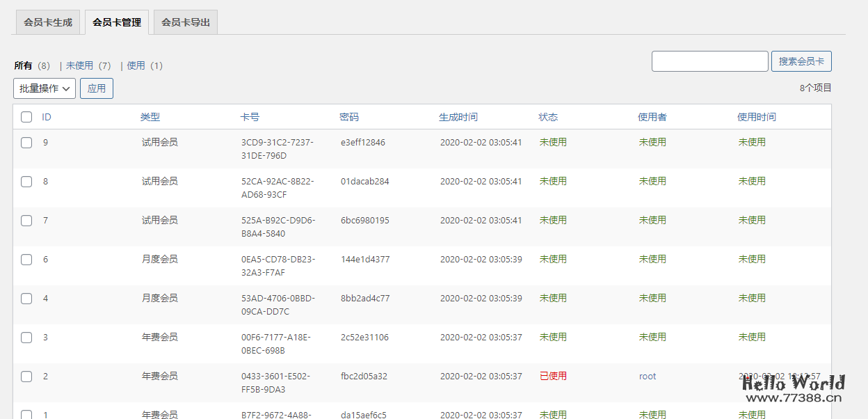Image resolution: width=868 pixels, height=419 pixels.
Task: Click the 应用 button to apply bulk action
Action: click(x=96, y=88)
